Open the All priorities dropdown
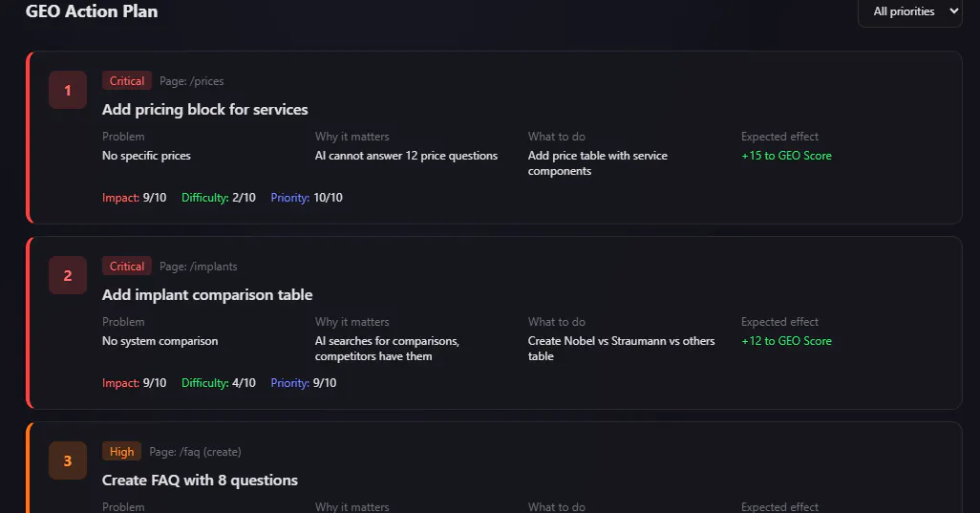The height and width of the screenshot is (513, 980). (x=910, y=11)
